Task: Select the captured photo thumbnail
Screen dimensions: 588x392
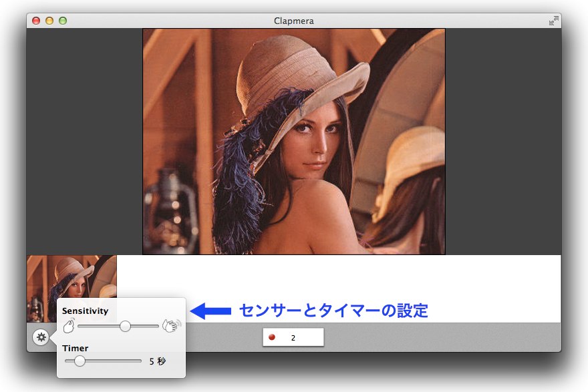Action: (x=71, y=288)
